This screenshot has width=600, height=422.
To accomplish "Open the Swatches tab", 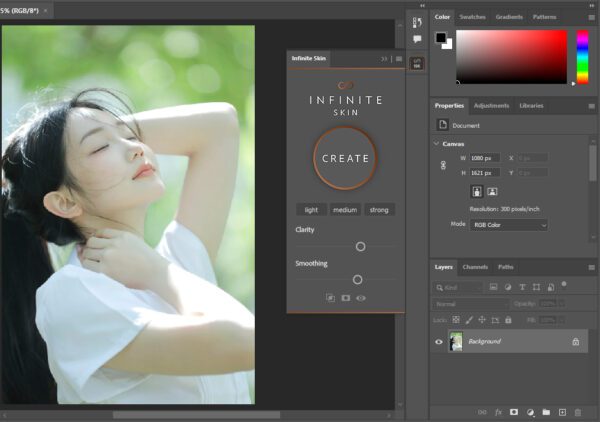I will 472,17.
